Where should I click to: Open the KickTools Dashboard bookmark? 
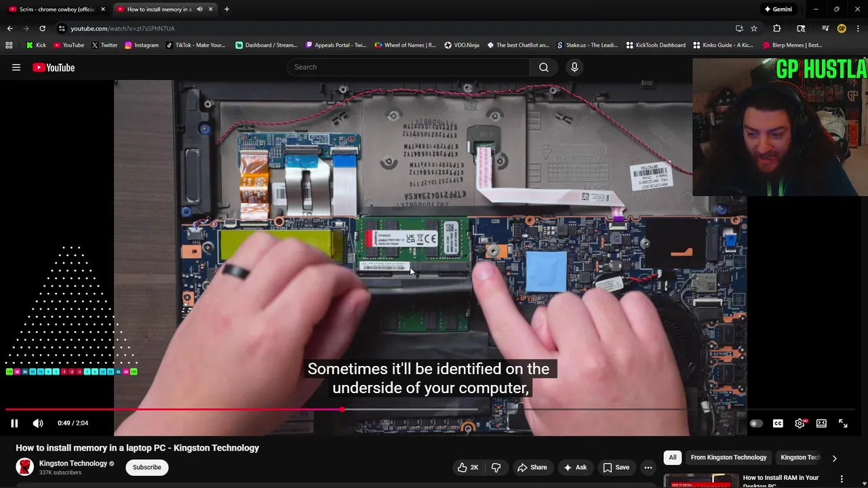(x=656, y=45)
